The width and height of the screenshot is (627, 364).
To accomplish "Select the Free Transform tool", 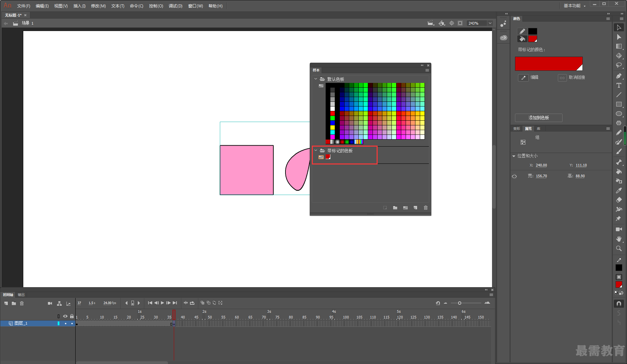I will (x=619, y=47).
